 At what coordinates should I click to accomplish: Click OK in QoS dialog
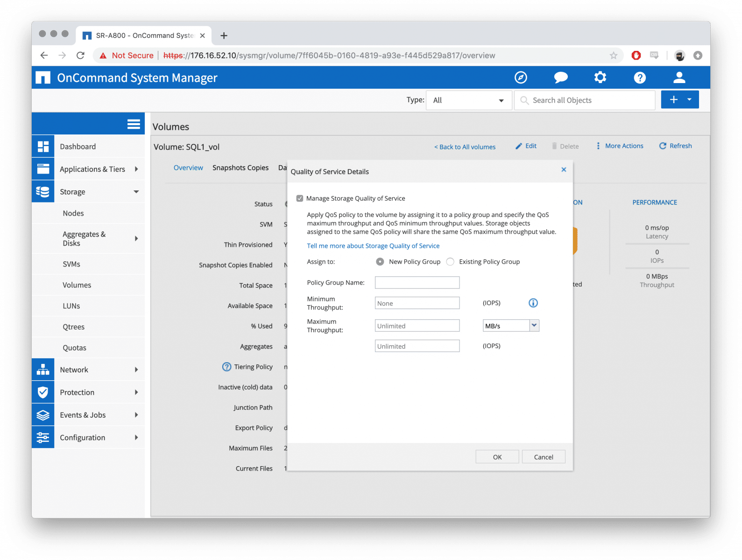click(497, 457)
